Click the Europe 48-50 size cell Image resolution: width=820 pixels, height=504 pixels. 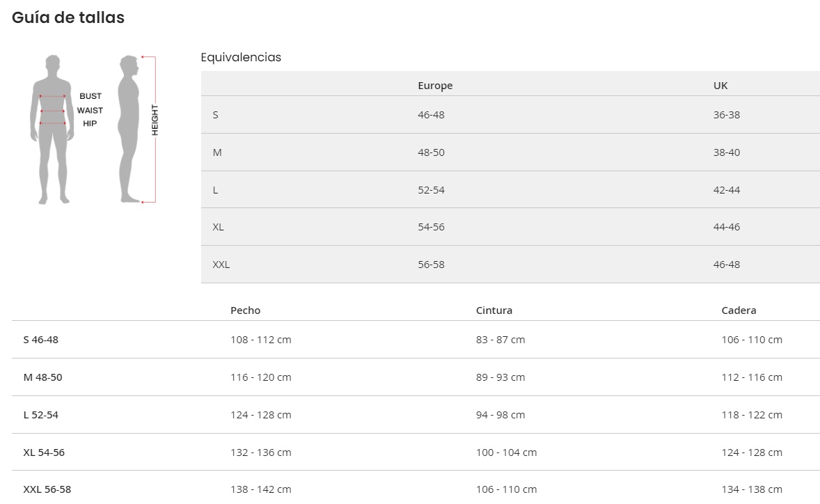(431, 152)
